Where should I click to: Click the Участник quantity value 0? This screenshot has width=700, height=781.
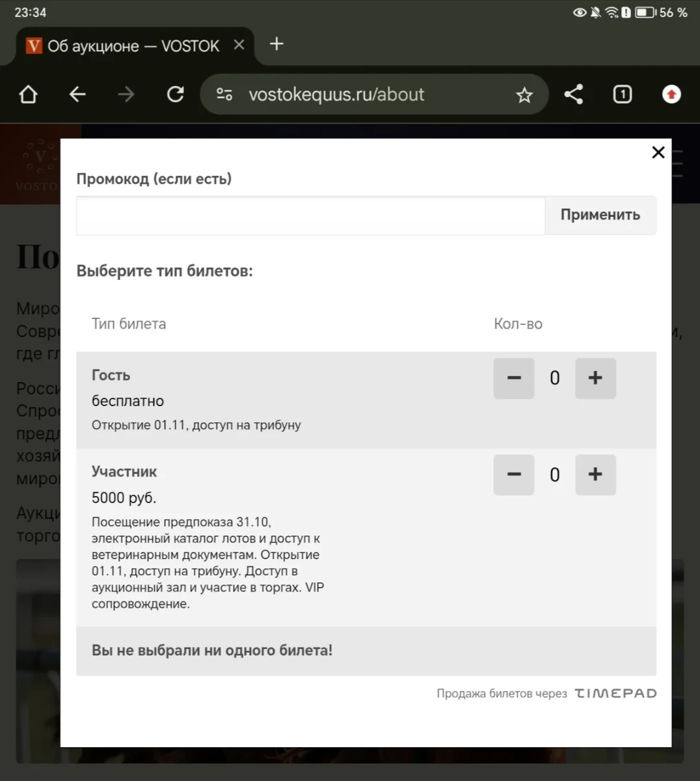pyautogui.click(x=555, y=475)
